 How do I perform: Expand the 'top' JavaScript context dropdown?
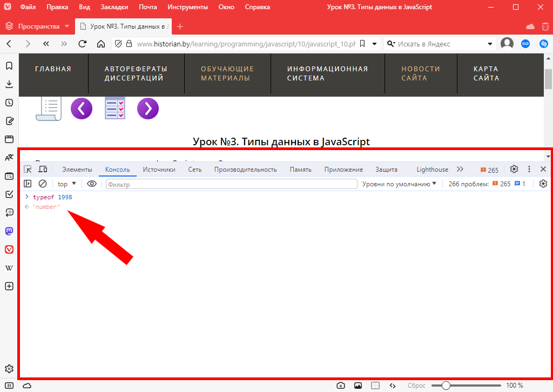click(67, 184)
